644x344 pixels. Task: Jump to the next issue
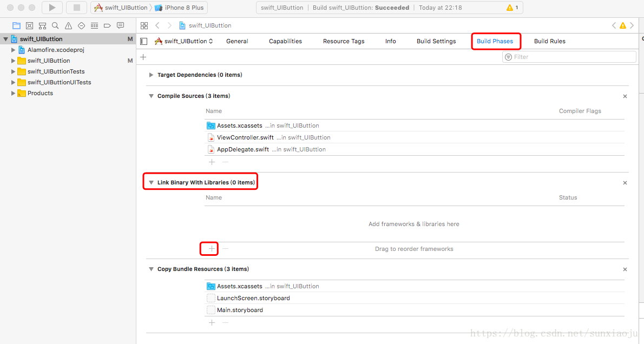tap(632, 25)
